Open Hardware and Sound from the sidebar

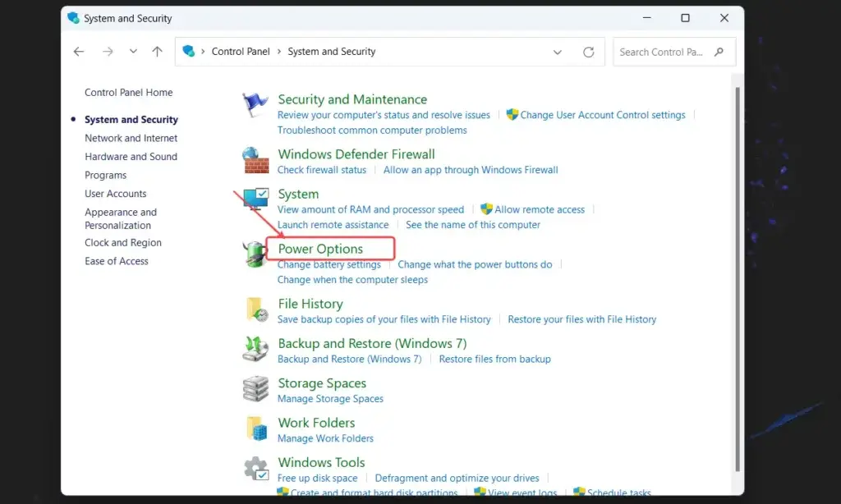(131, 156)
